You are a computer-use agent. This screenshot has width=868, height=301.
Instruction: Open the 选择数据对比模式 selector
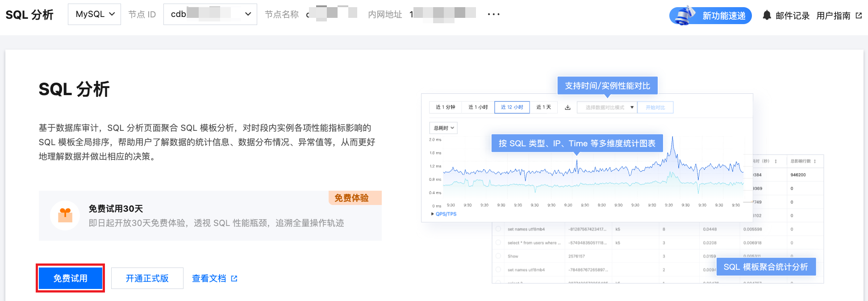click(607, 108)
